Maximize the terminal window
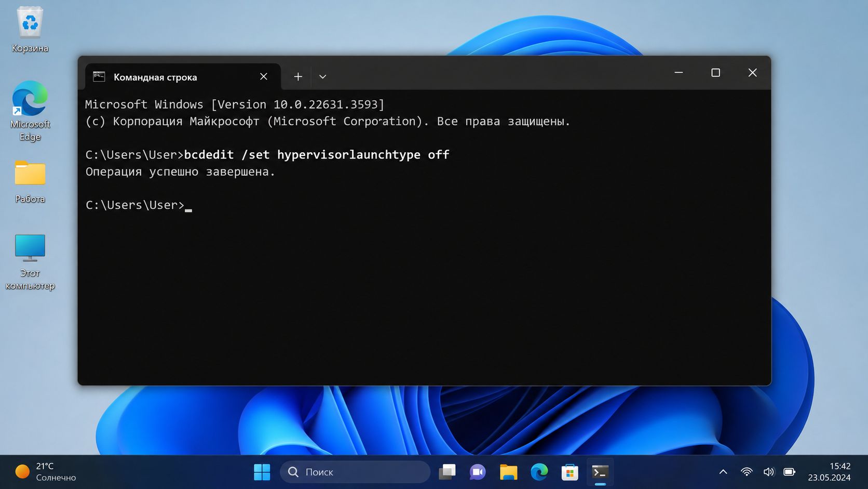 (x=715, y=73)
